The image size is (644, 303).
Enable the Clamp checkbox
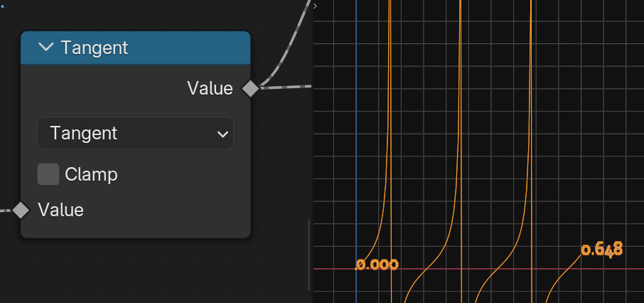(x=48, y=174)
